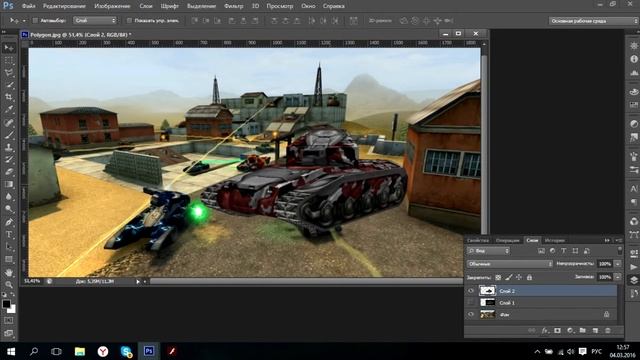This screenshot has width=640, height=360.
Task: Select the Rectangular Marquee tool
Action: [9, 61]
